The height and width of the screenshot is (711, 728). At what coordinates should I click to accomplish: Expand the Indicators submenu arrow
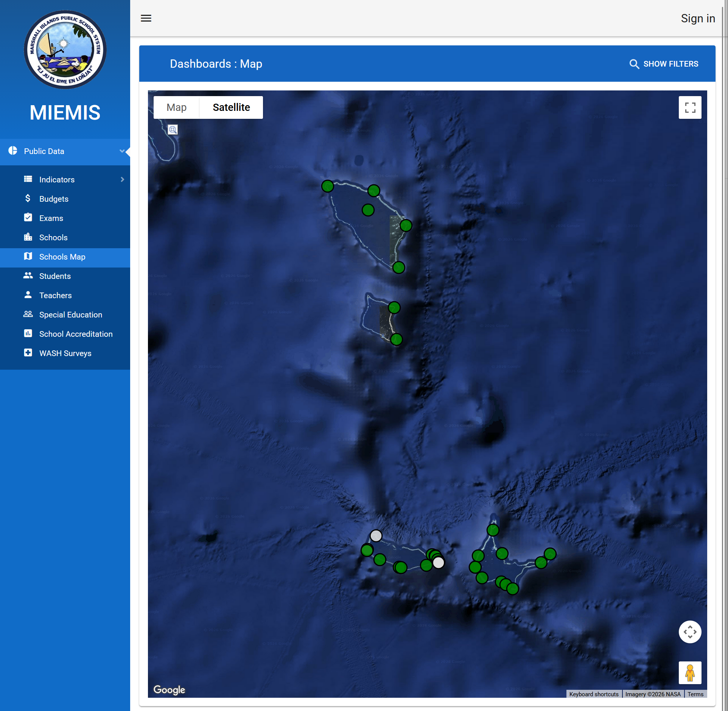[x=122, y=179]
